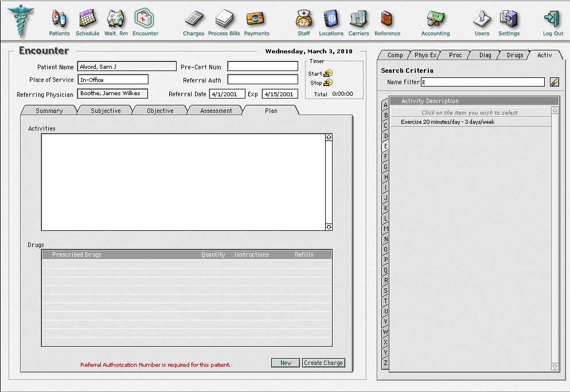Click the Instructions column header
The width and height of the screenshot is (570, 392).
[x=251, y=254]
